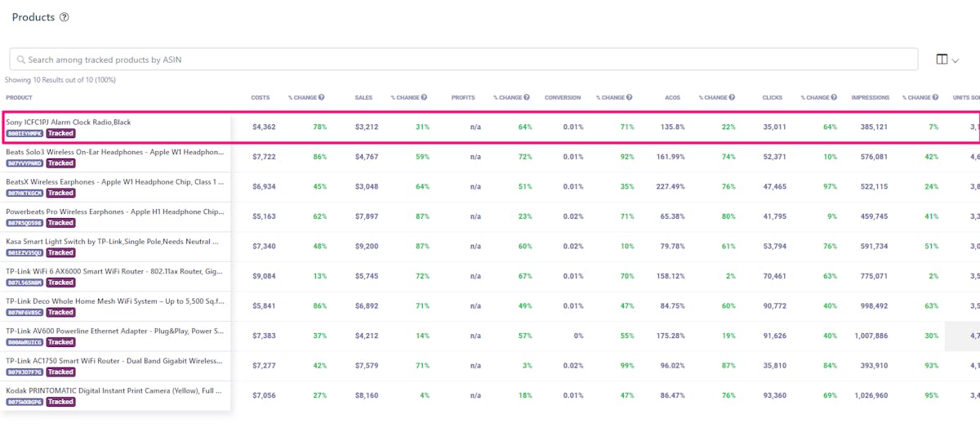Click help icon on Conversion % Change header
Screen dimensions: 980x432
(x=630, y=97)
